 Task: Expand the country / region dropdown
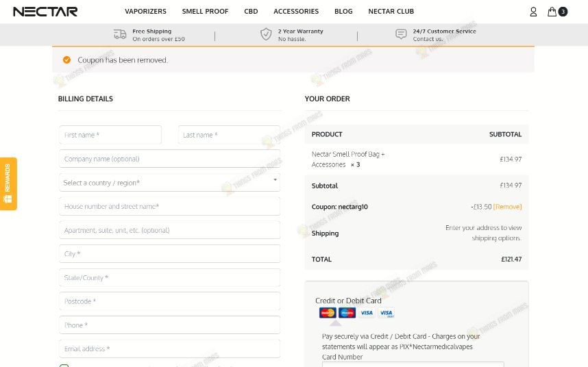point(169,183)
